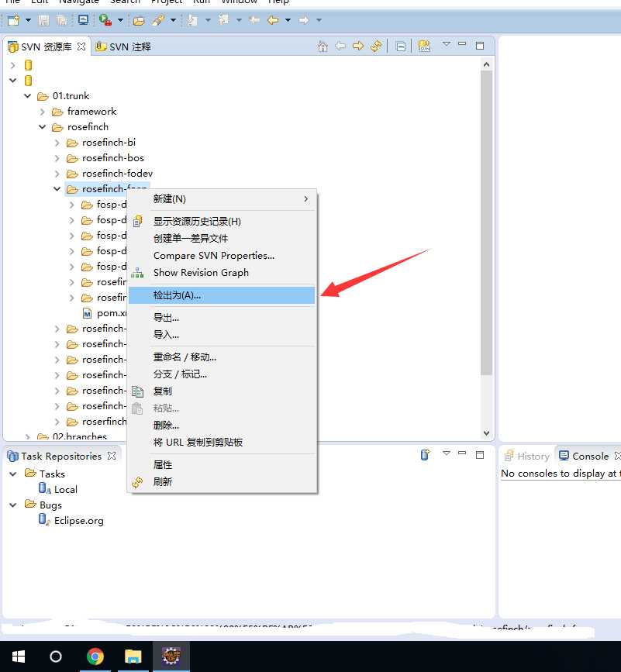
Task: Click the Run with red toolbox icon
Action: [105, 20]
